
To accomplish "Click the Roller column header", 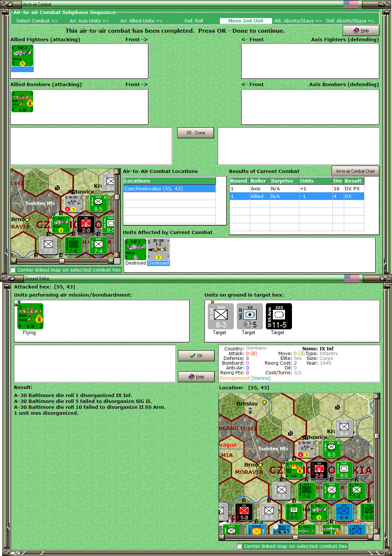I will pyautogui.click(x=260, y=181).
